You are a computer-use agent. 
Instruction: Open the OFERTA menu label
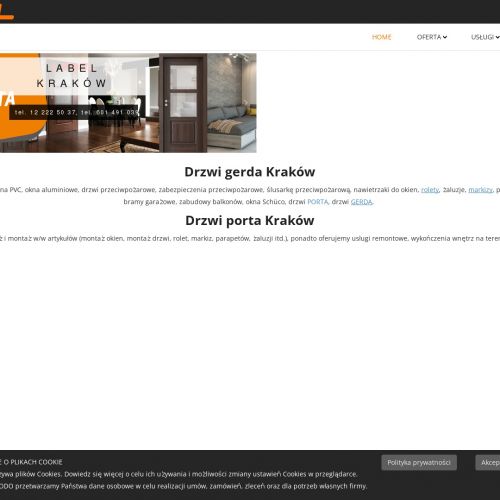(x=429, y=37)
